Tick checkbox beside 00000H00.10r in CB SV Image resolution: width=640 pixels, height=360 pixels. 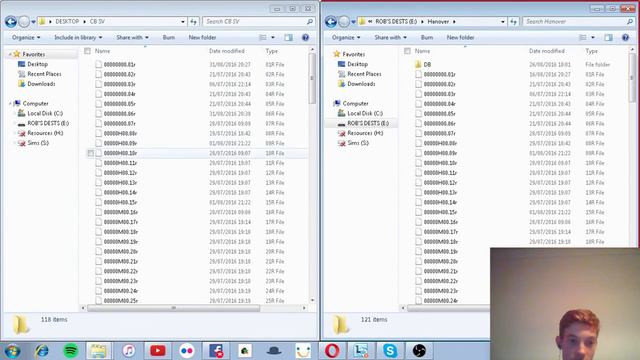pos(91,153)
